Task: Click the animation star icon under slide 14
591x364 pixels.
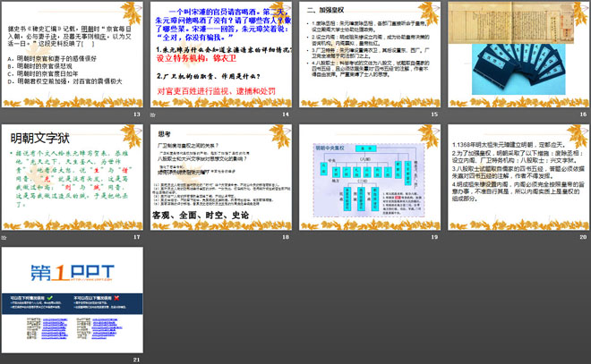Action: pos(152,114)
